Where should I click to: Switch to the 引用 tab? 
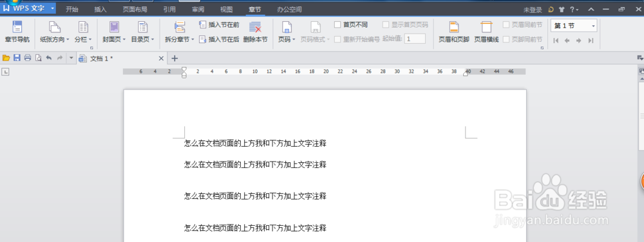(x=169, y=10)
